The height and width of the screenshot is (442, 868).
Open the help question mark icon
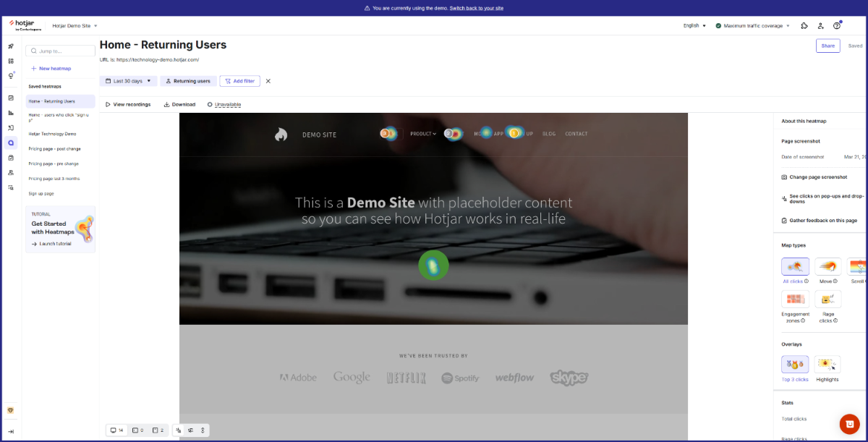click(x=837, y=25)
